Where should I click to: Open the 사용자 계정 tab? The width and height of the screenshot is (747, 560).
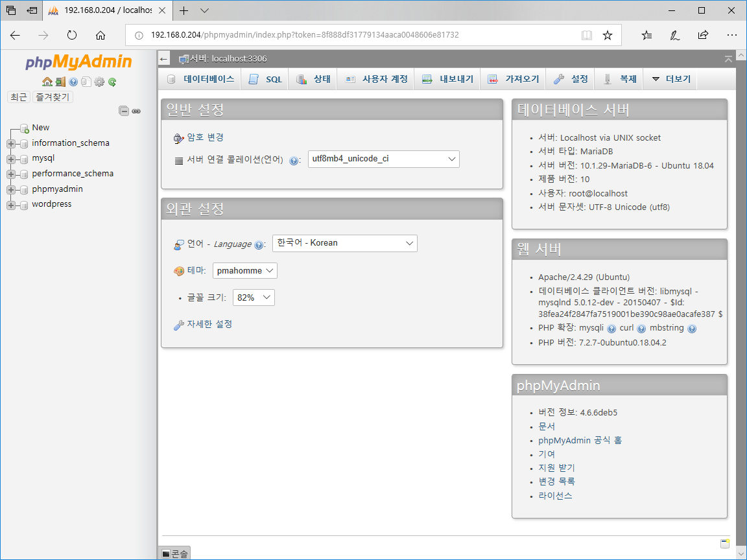click(x=376, y=79)
